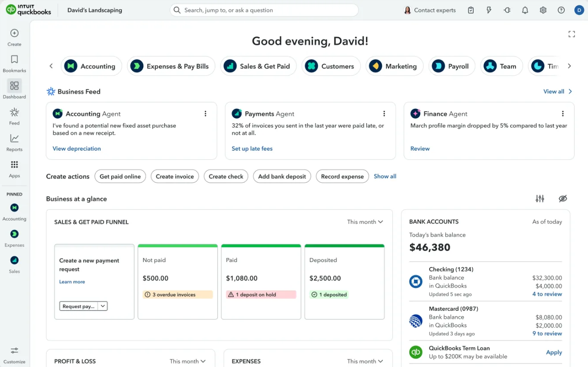Open Accounting Agent more options menu

[206, 114]
